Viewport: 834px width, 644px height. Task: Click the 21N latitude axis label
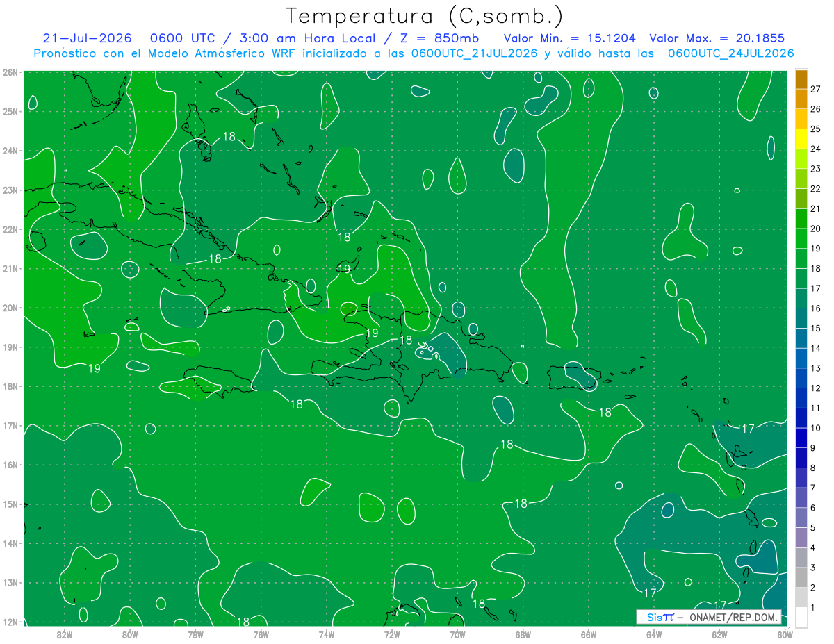[x=10, y=268]
